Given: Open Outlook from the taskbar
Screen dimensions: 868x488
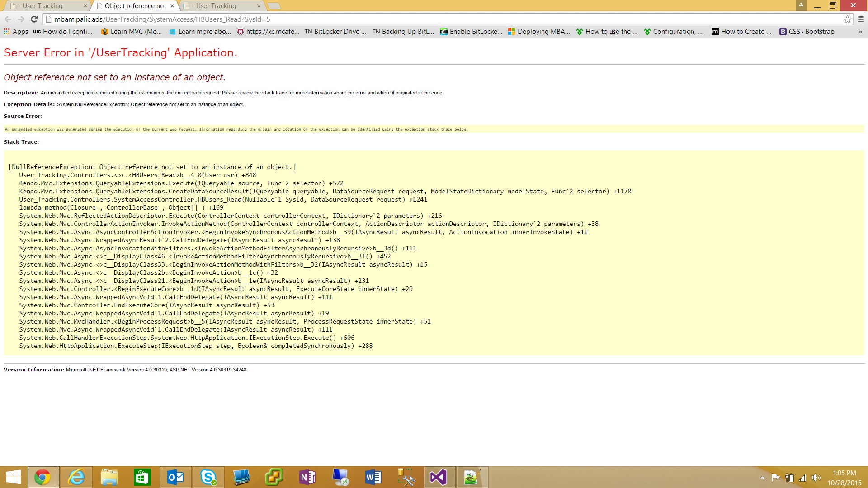Looking at the screenshot, I should tap(175, 477).
